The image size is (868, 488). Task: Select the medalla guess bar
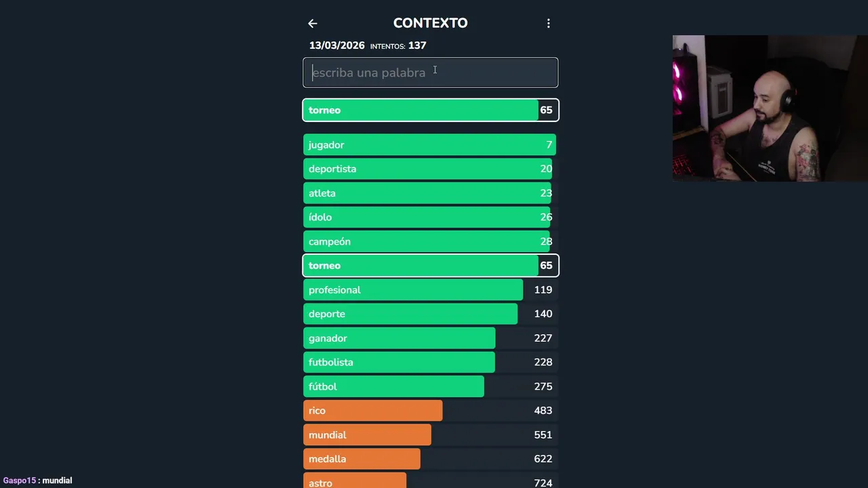click(430, 459)
